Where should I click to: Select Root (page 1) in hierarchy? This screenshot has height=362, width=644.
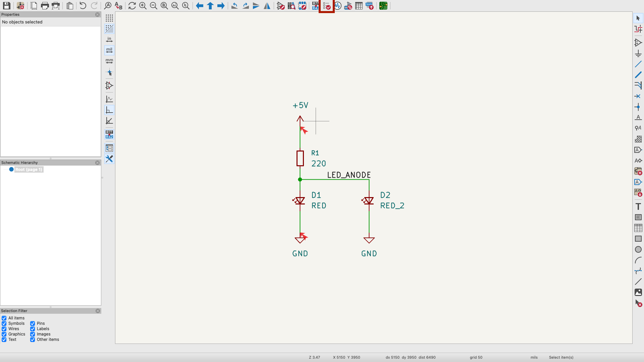(x=29, y=170)
